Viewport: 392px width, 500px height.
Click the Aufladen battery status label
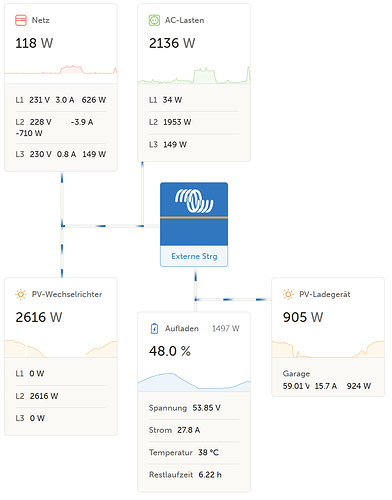[182, 329]
